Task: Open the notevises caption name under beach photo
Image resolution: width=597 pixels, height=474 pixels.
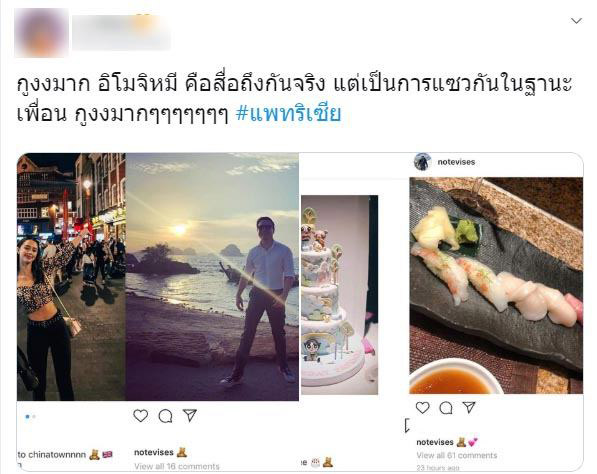Action: point(154,452)
